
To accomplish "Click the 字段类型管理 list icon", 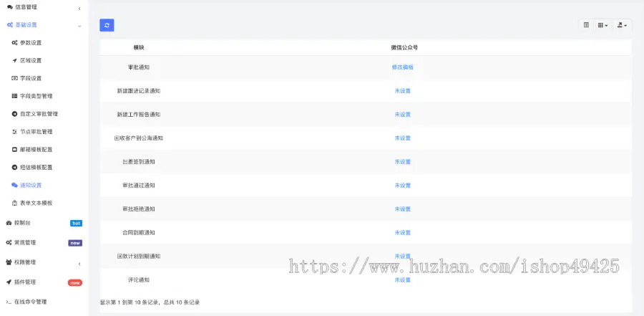I will pos(14,96).
